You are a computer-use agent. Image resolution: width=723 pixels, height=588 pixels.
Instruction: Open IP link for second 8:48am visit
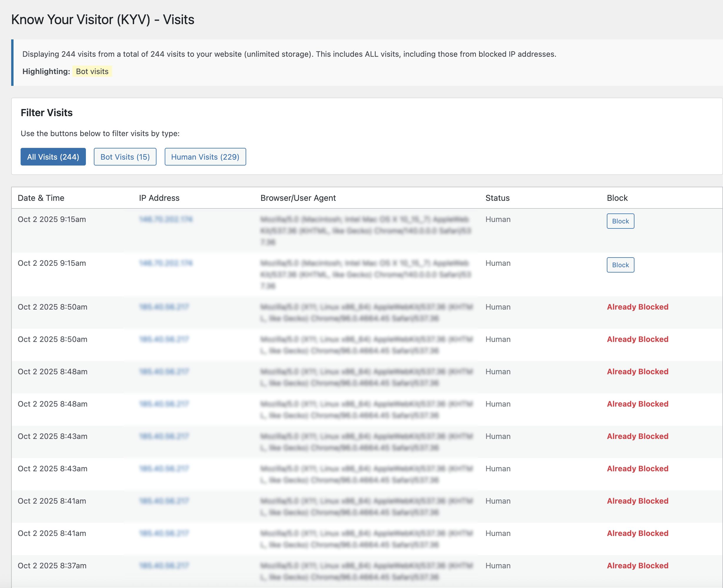(164, 404)
